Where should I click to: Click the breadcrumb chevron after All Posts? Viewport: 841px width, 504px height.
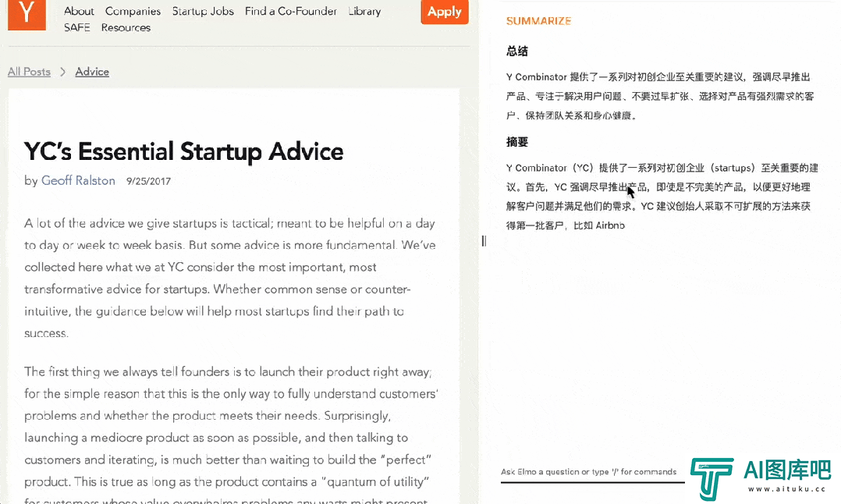click(62, 72)
